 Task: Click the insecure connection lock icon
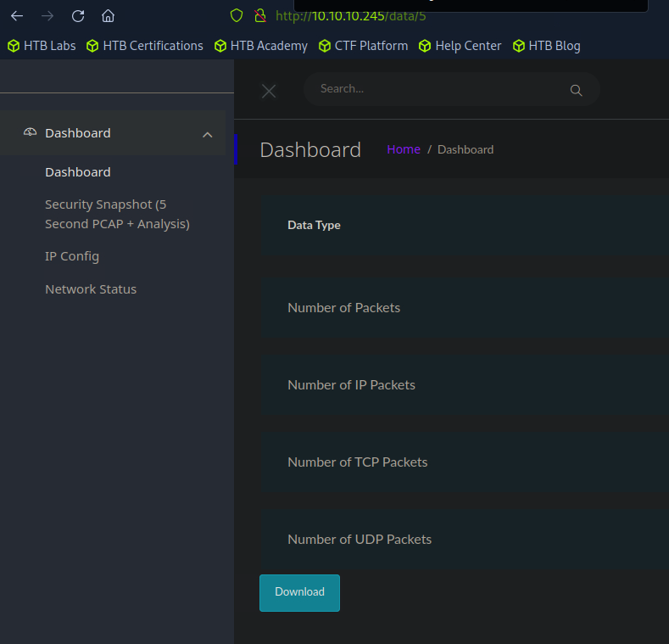tap(260, 16)
